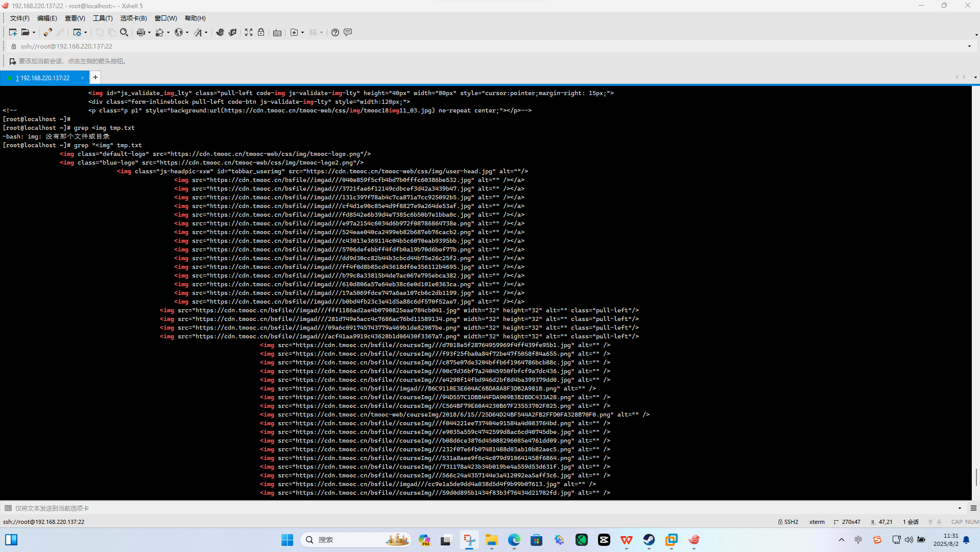Open the notification bell icon
Screen dimensions: 980x552
(x=966, y=540)
